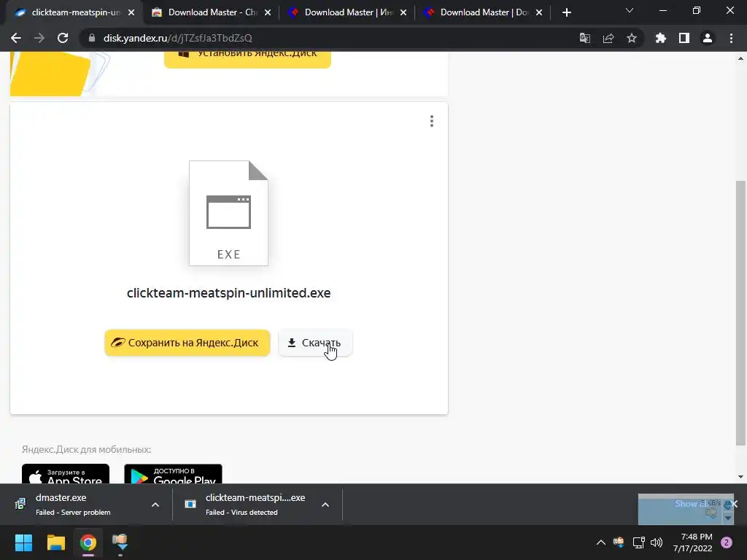Close the fourth Download Master tab
Viewport: 747px width, 560px height.
(539, 12)
